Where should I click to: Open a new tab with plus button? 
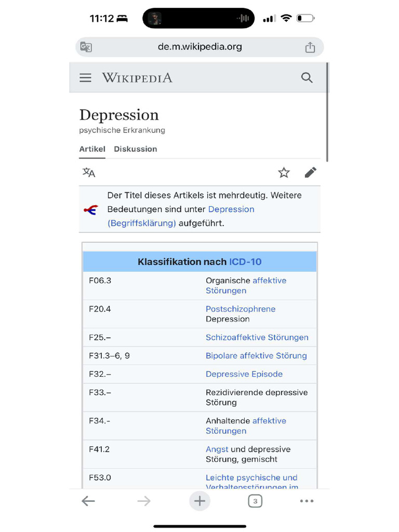(199, 501)
